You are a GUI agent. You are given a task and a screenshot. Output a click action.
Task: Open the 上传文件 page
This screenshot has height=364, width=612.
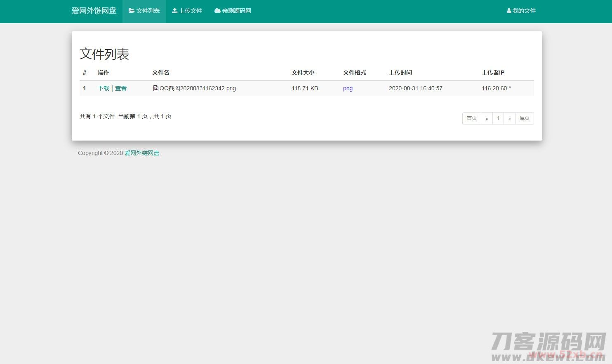pos(190,11)
